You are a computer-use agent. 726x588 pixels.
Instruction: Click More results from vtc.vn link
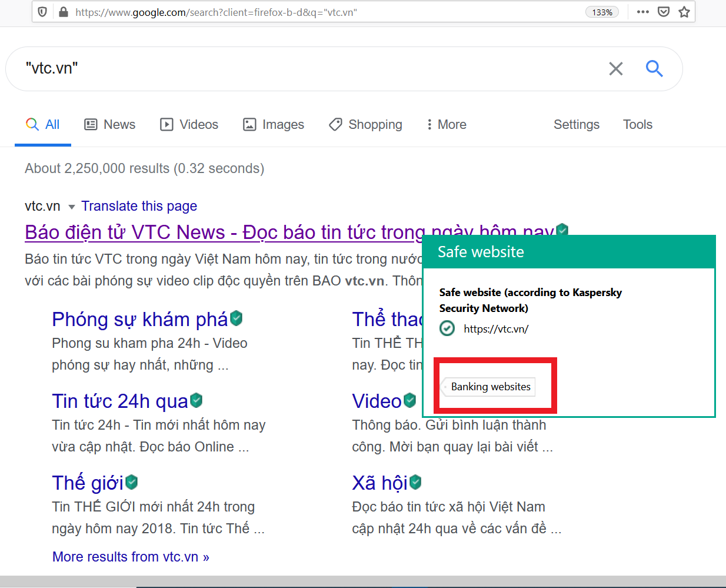[x=131, y=557]
